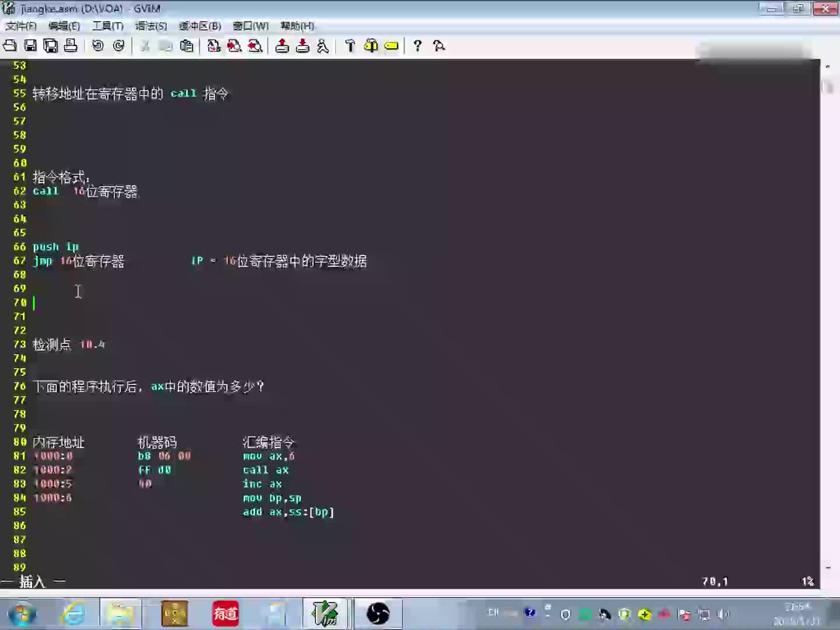Click the Cut scissors icon
This screenshot has width=840, height=630.
pyautogui.click(x=145, y=45)
